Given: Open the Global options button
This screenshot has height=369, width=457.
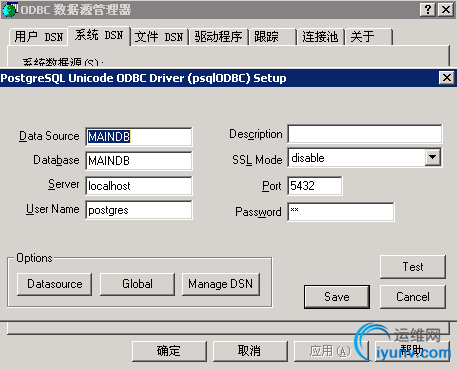Looking at the screenshot, I should point(137,284).
